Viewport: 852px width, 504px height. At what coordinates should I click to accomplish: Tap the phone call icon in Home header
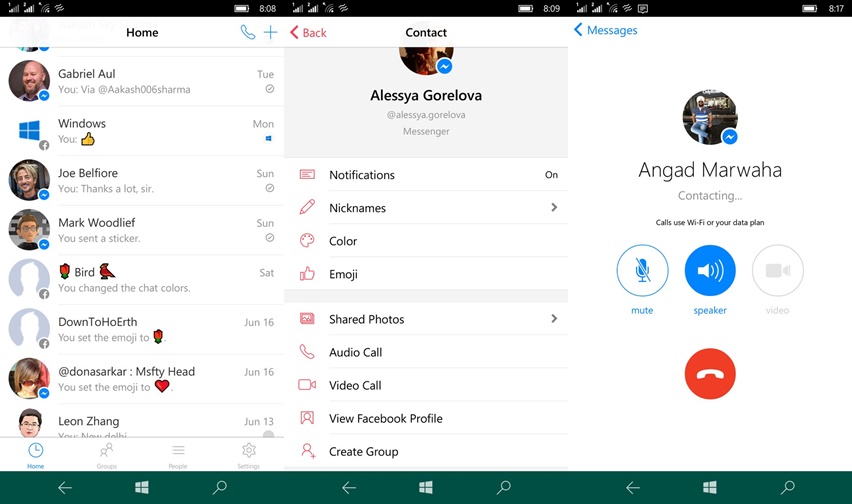pyautogui.click(x=247, y=33)
